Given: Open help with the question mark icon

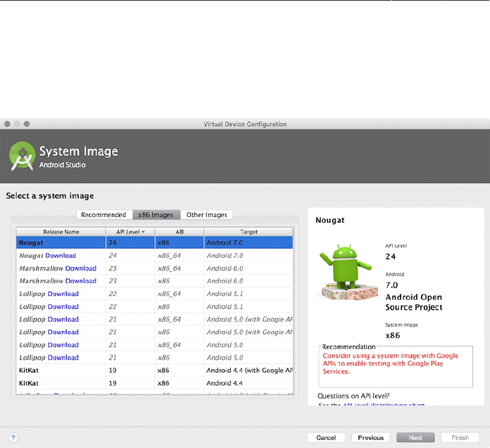Looking at the screenshot, I should [x=13, y=438].
